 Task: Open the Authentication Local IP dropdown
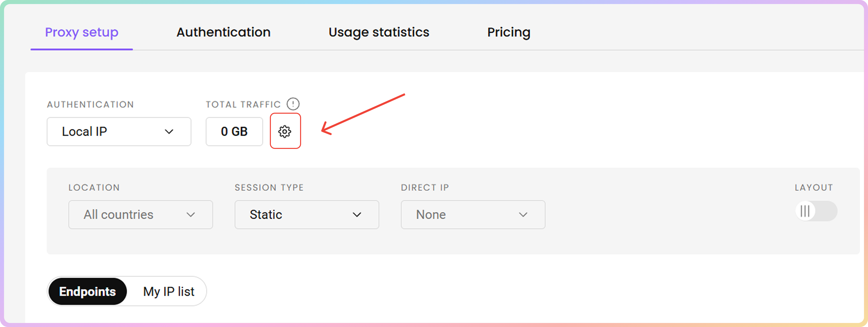pyautogui.click(x=119, y=132)
